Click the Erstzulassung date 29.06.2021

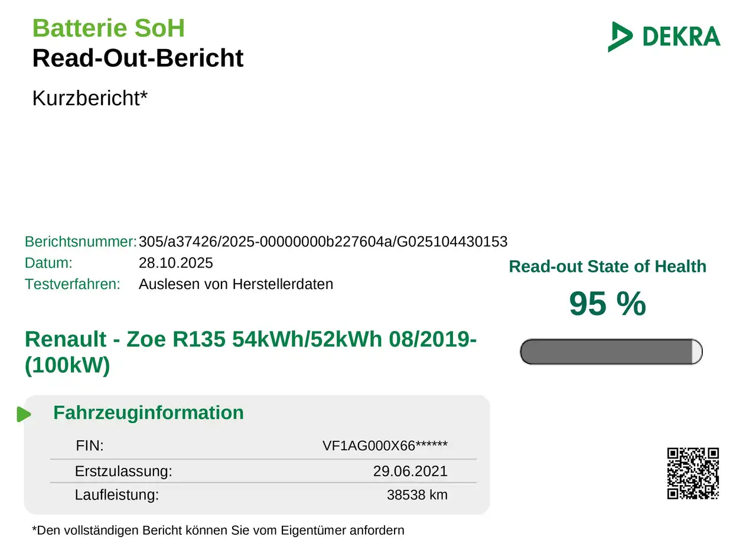click(410, 471)
